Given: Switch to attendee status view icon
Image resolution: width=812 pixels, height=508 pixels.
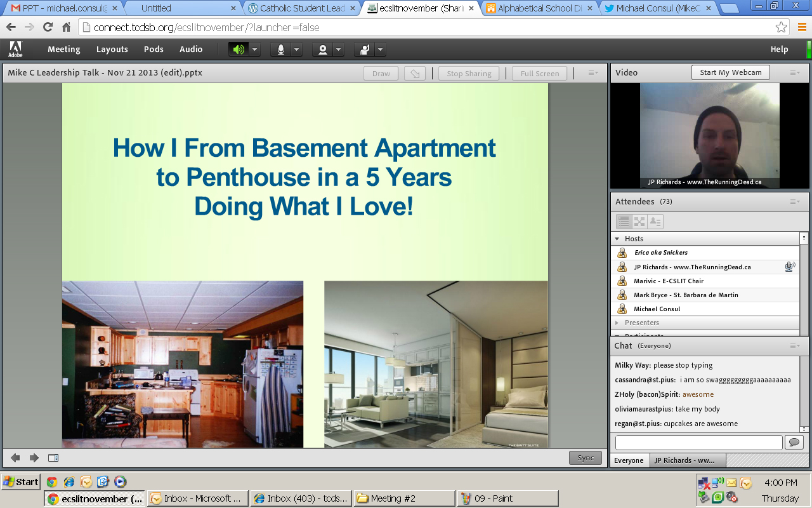Looking at the screenshot, I should [x=656, y=222].
